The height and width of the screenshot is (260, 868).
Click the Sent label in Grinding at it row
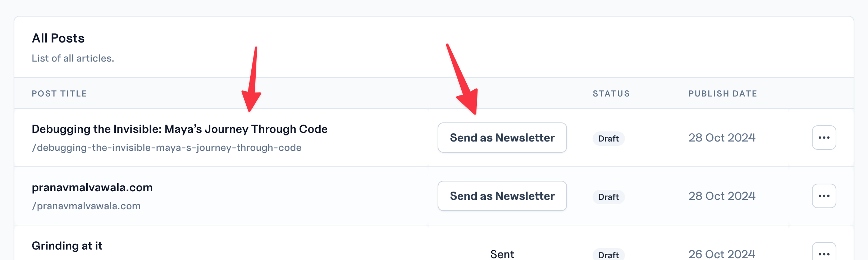(x=502, y=254)
